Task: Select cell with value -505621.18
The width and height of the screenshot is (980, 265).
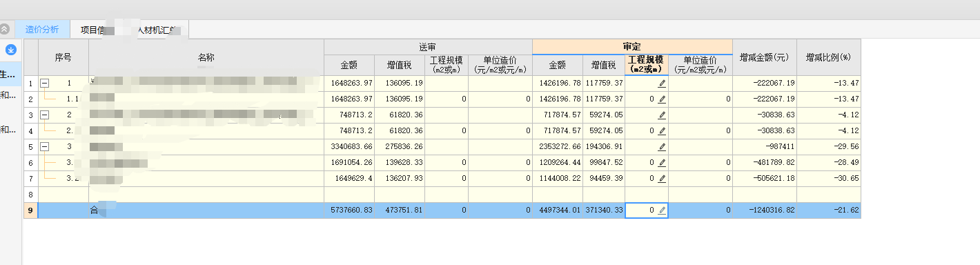Action: click(764, 178)
